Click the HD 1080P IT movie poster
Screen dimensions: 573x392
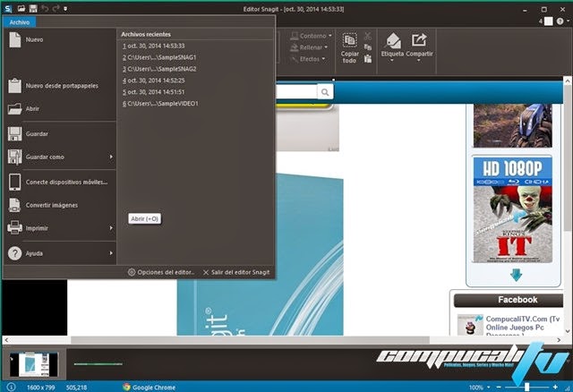pyautogui.click(x=512, y=209)
